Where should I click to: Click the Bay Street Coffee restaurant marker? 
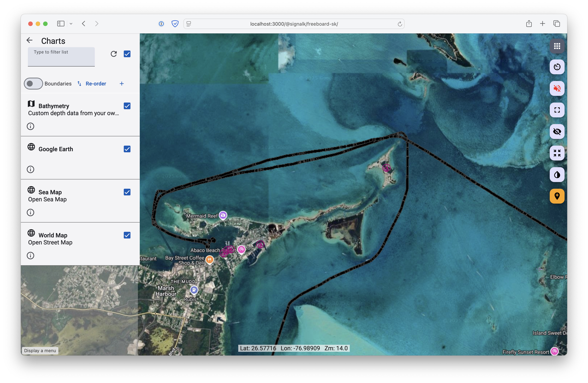pos(209,260)
